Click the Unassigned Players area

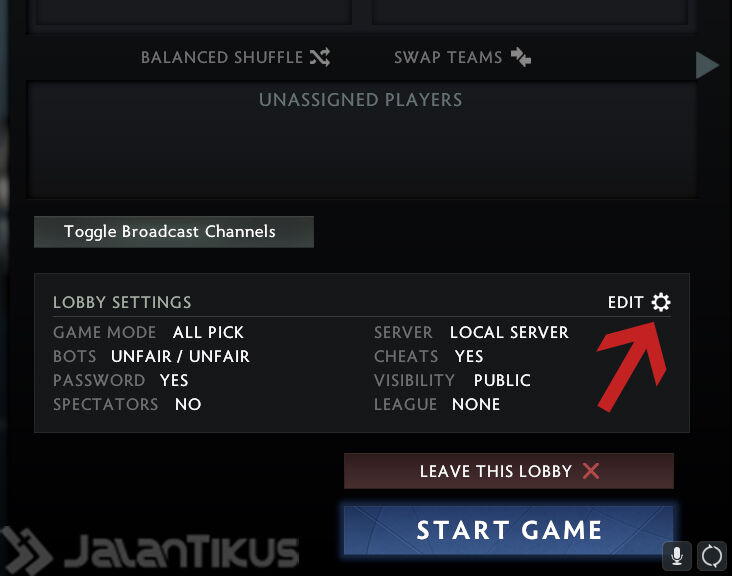[362, 140]
